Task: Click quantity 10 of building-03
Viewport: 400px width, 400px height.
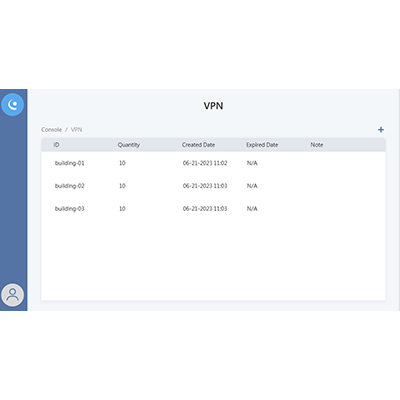Action: [122, 208]
